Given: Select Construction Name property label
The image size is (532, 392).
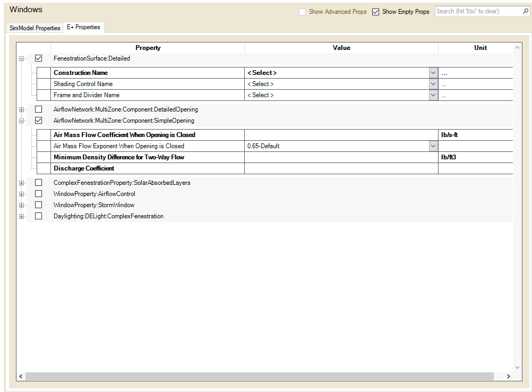Looking at the screenshot, I should tap(81, 73).
